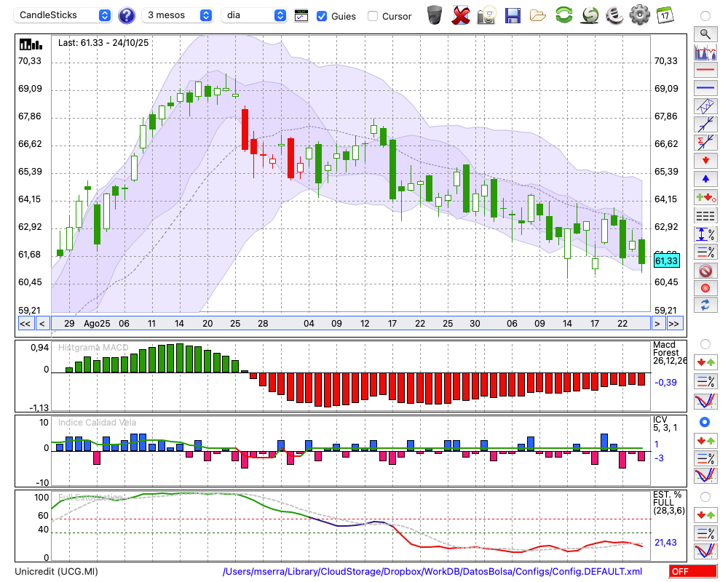Image resolution: width=728 pixels, height=582 pixels.
Task: Select the EST. % FULL panel radio button
Action: [x=705, y=497]
